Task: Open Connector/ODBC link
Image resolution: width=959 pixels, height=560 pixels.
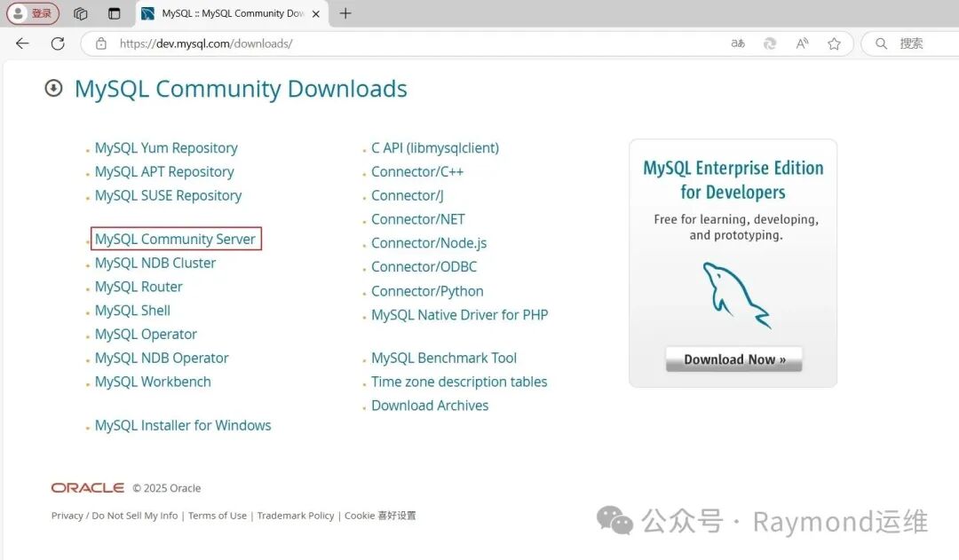Action: (x=424, y=267)
